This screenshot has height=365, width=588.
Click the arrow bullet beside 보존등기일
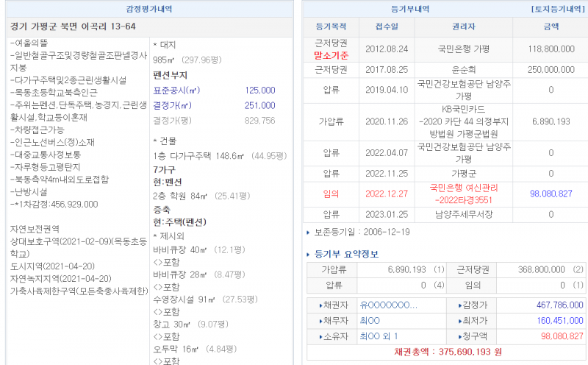pyautogui.click(x=308, y=233)
